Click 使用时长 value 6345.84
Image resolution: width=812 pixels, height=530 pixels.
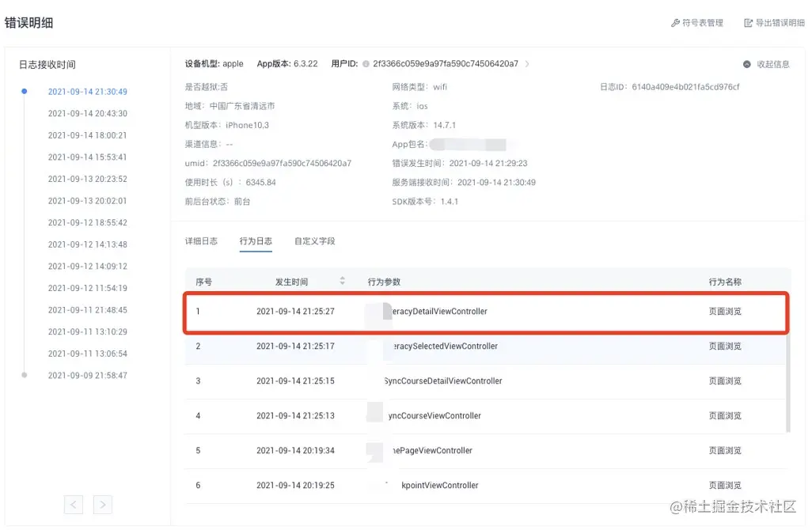[x=261, y=182]
